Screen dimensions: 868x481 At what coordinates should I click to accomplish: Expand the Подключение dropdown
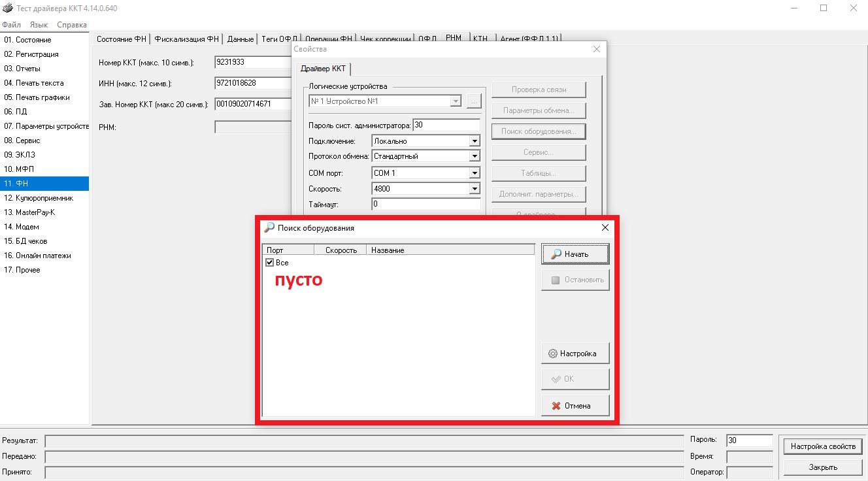pos(475,141)
